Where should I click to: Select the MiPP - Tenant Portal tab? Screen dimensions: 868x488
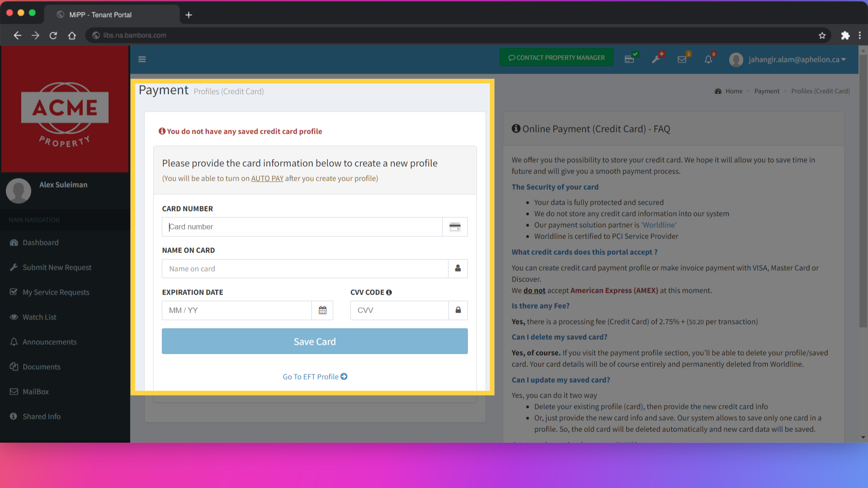pyautogui.click(x=112, y=15)
